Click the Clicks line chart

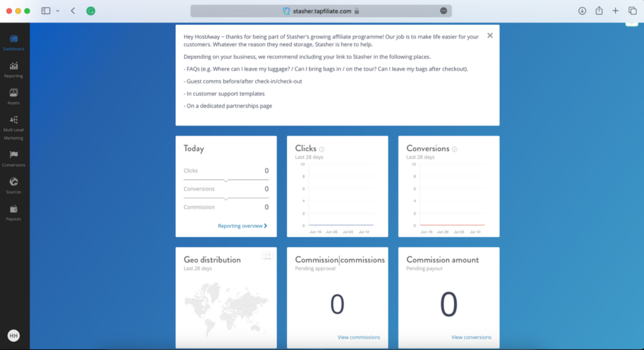337,198
